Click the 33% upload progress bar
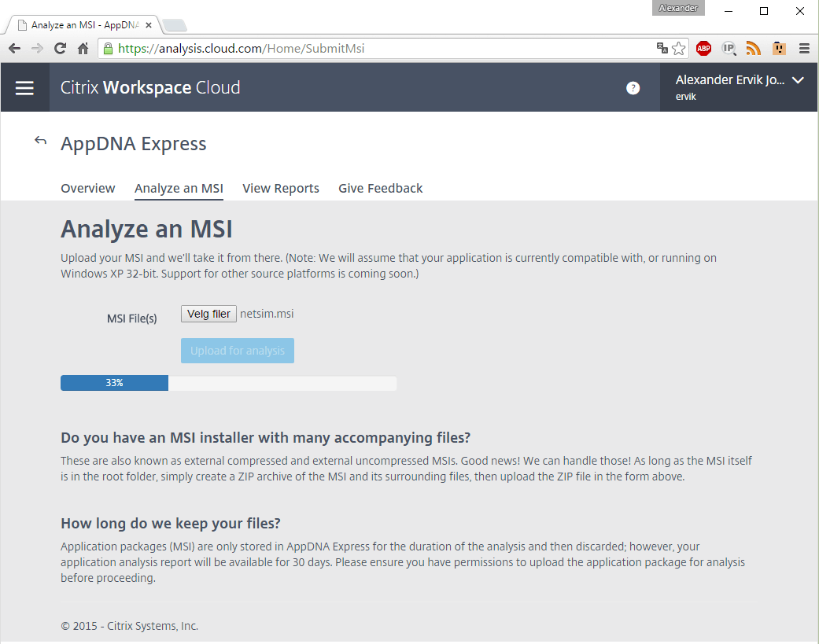Image resolution: width=819 pixels, height=644 pixels. point(228,383)
